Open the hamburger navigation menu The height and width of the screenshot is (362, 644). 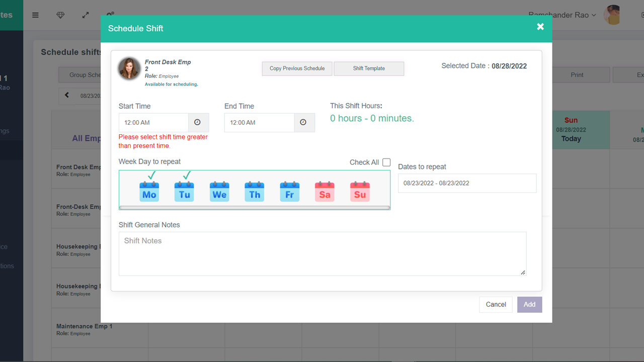35,15
